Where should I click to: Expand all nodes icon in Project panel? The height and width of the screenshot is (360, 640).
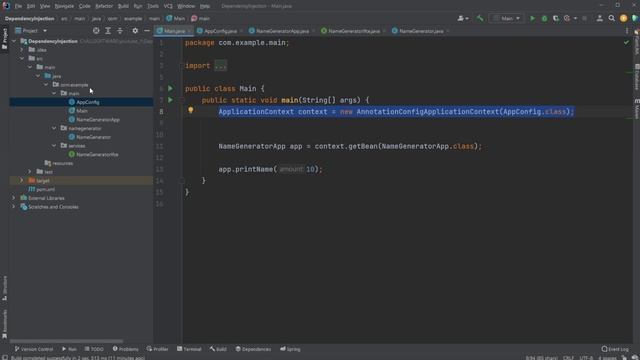click(108, 31)
